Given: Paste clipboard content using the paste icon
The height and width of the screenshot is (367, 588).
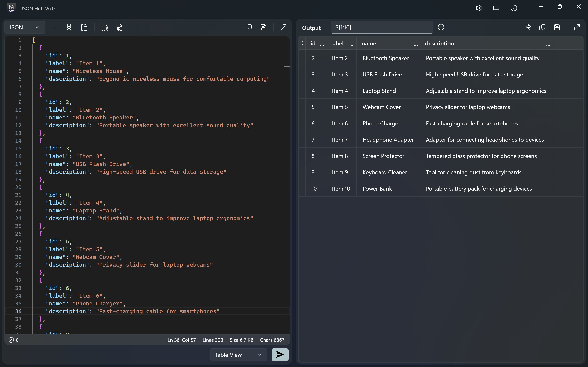Looking at the screenshot, I should coord(84,27).
